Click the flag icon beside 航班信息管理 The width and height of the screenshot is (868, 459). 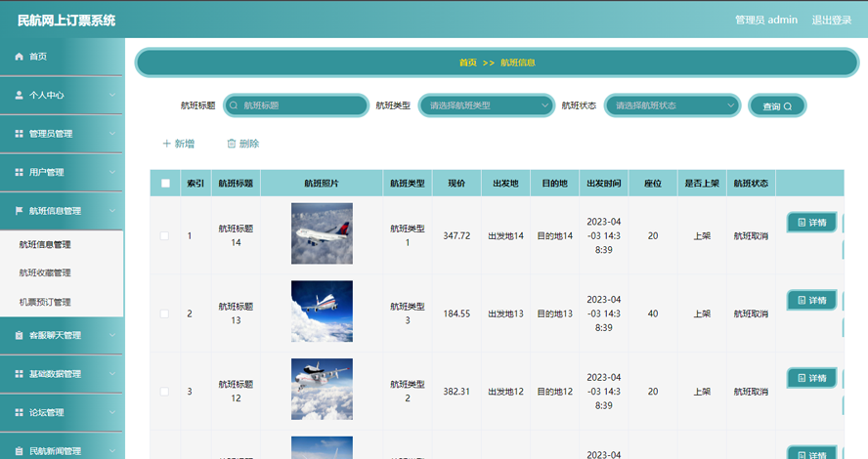click(x=19, y=211)
